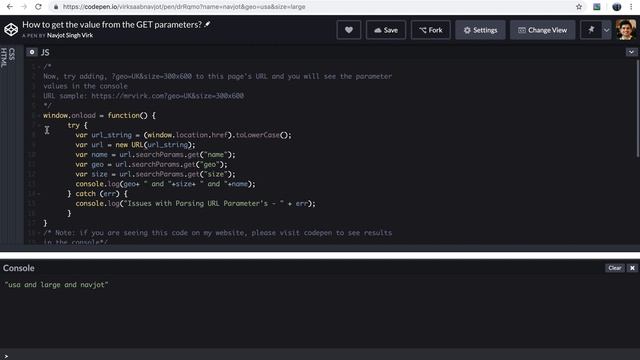The height and width of the screenshot is (360, 640).
Task: Open the Change View menu
Action: (542, 30)
